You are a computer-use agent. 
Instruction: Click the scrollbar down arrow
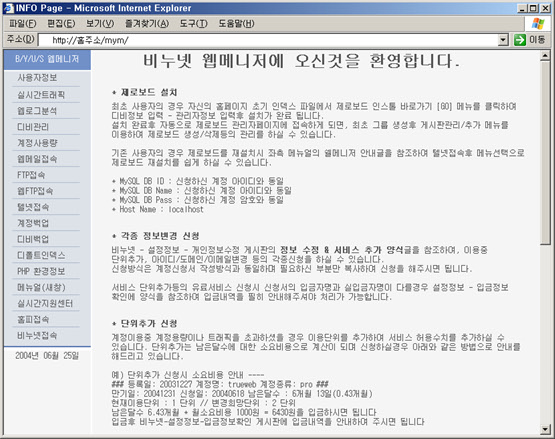pos(545,430)
